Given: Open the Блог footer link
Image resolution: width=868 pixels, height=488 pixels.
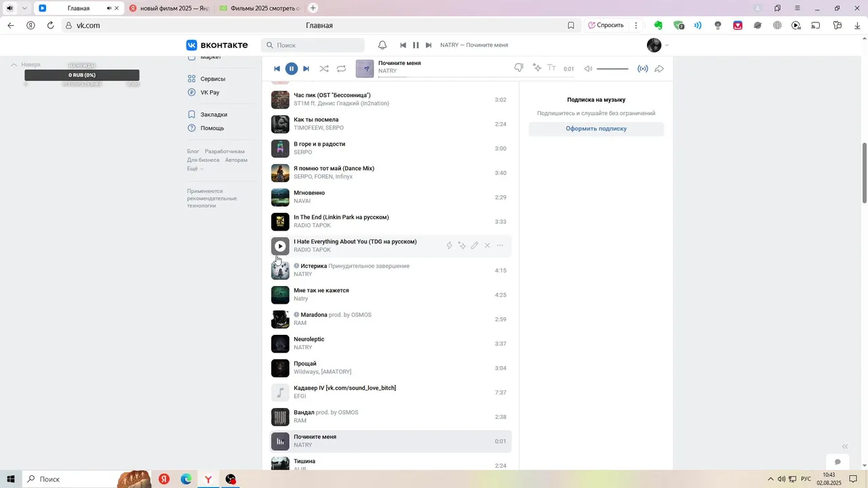Looking at the screenshot, I should click(x=193, y=151).
